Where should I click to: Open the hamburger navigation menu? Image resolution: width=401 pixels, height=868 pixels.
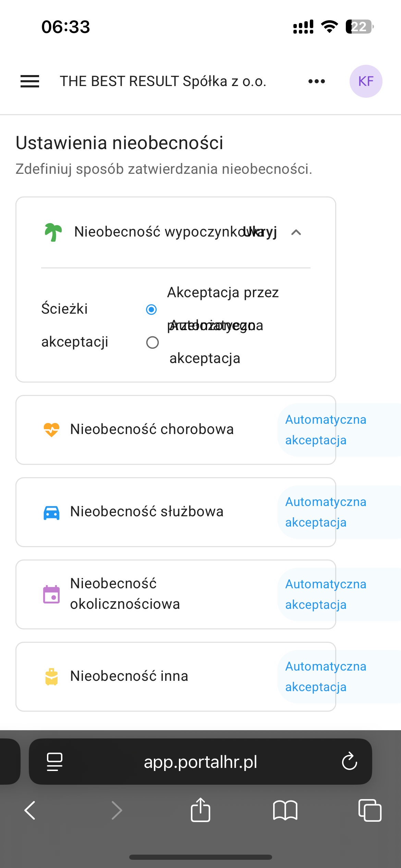pyautogui.click(x=30, y=81)
